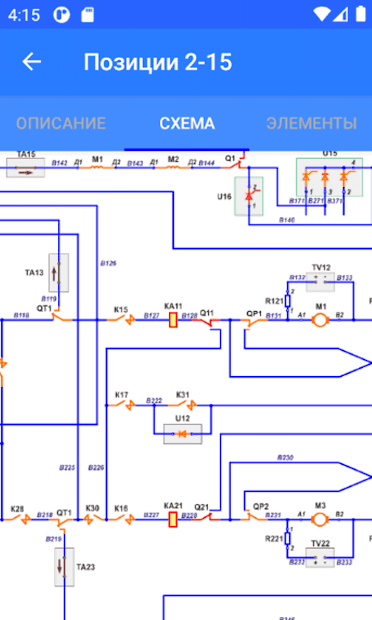Select the СХЕМА tab

[x=187, y=123]
